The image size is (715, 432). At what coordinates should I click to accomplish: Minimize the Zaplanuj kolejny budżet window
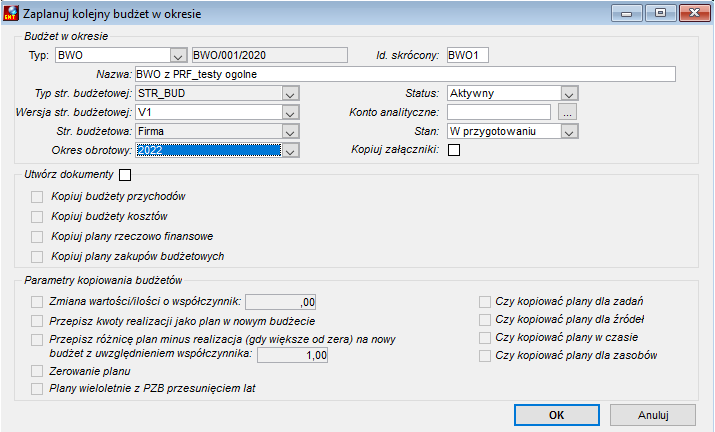coord(627,13)
